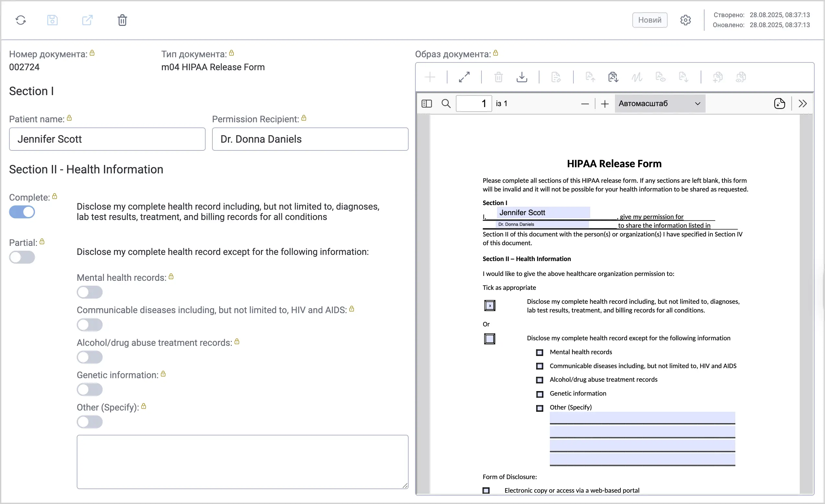Check PDF Mental health records checkbox

tap(539, 353)
